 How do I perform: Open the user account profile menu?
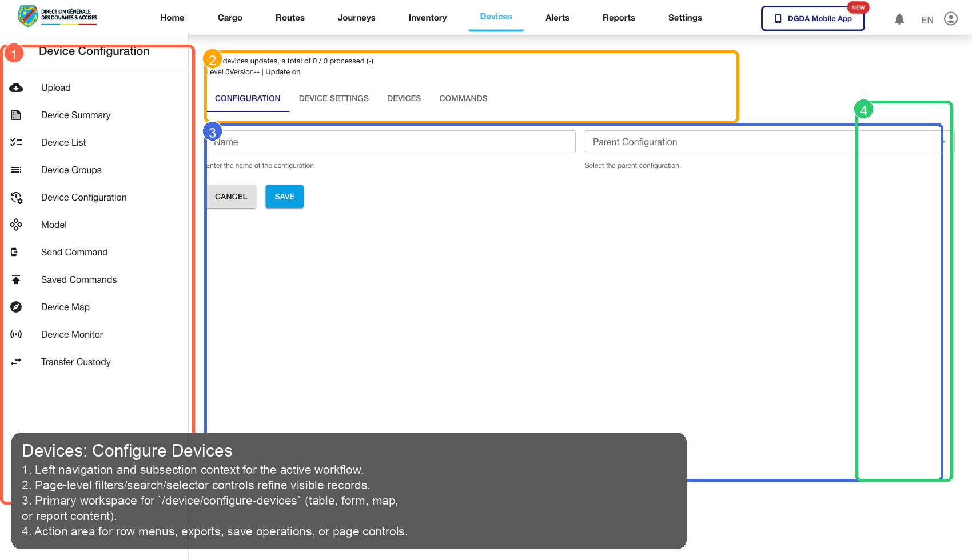click(951, 18)
